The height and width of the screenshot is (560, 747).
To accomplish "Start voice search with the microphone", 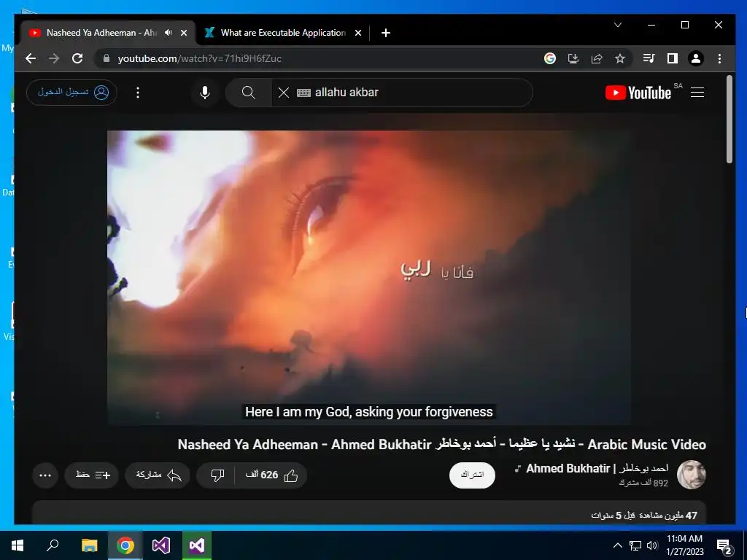I will point(205,93).
